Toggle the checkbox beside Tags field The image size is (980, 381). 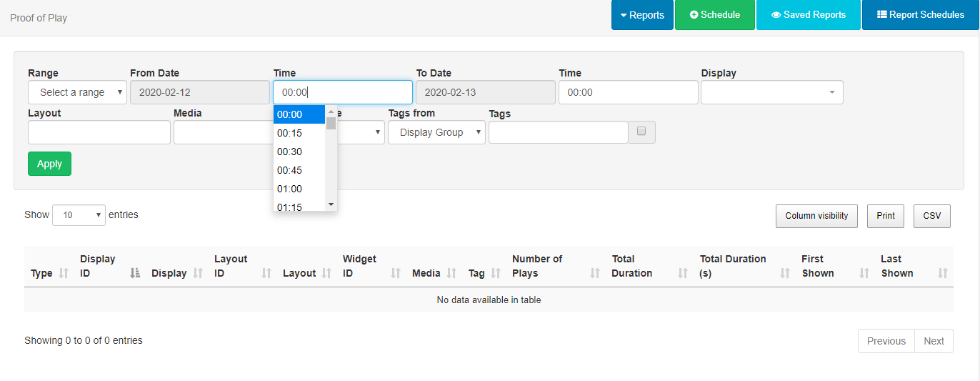tap(641, 132)
